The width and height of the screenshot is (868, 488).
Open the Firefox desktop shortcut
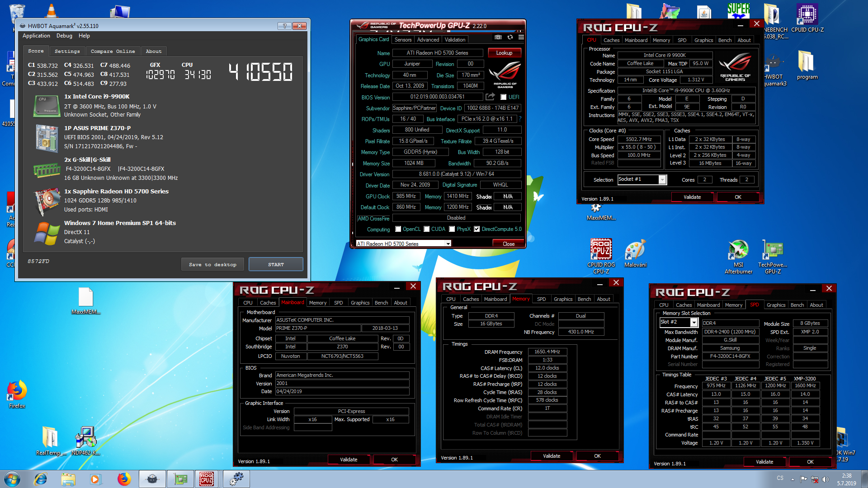17,394
